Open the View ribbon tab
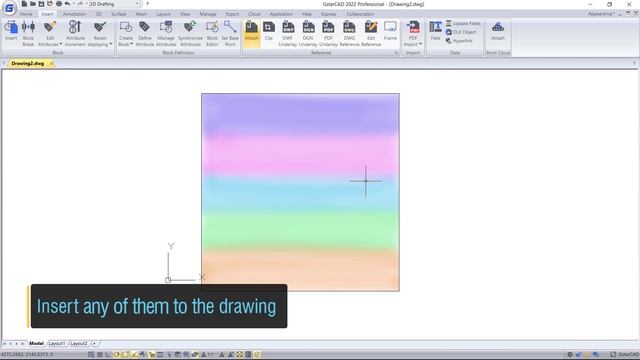This screenshot has height=360, width=640. (185, 14)
